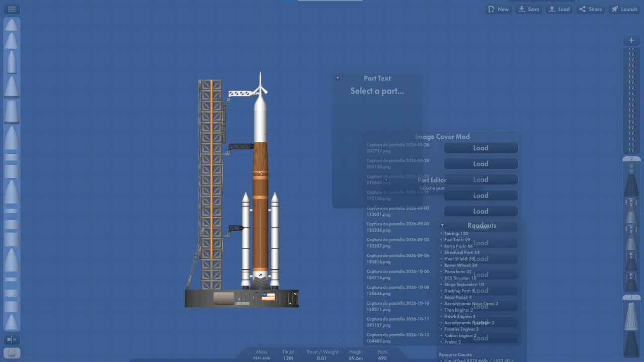Collapse the Part Text panel

[x=338, y=78]
